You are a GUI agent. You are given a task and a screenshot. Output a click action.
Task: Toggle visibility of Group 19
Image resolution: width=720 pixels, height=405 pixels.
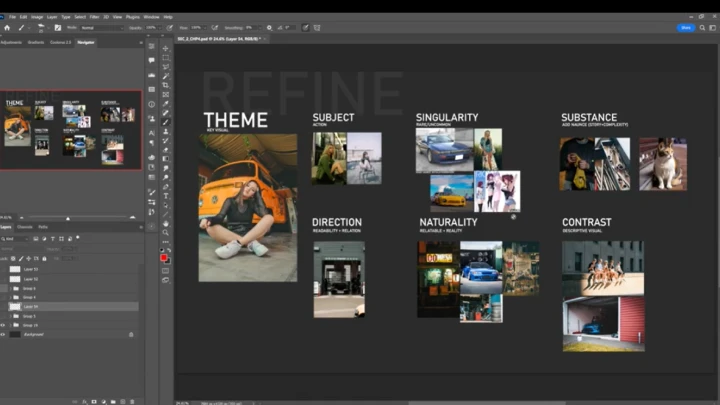[3, 325]
